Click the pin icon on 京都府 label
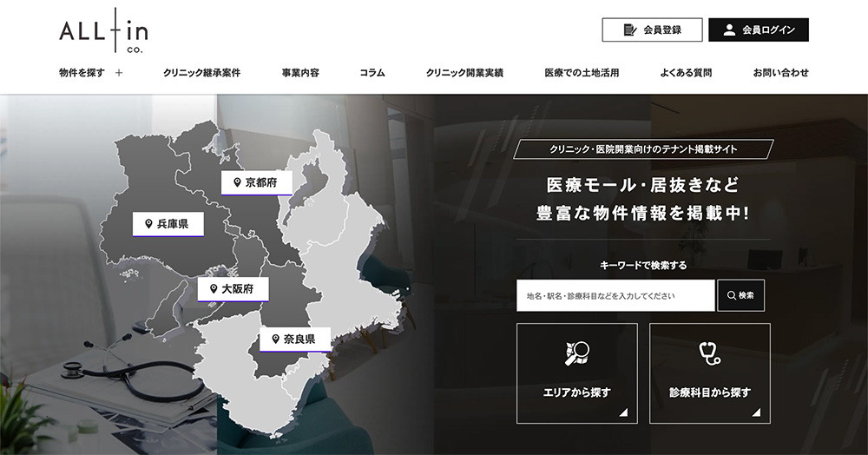This screenshot has height=455, width=868. (237, 182)
